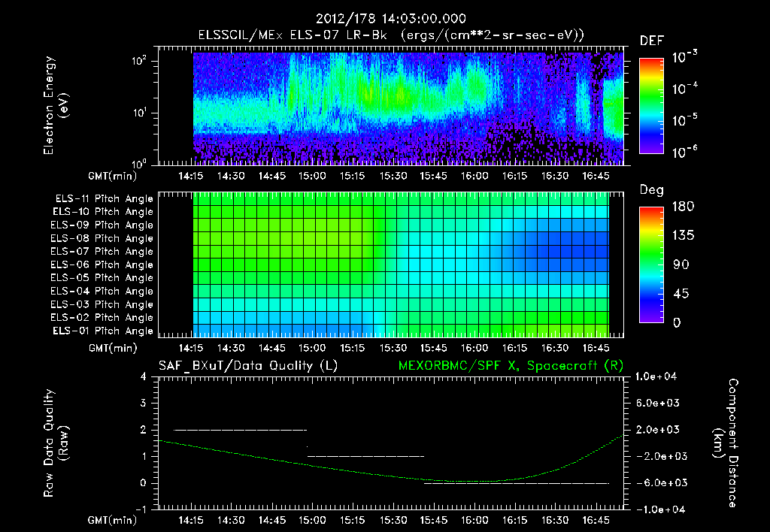Click the pitch angle grid plot
Viewport: 770px width, 532px height.
pos(391,264)
